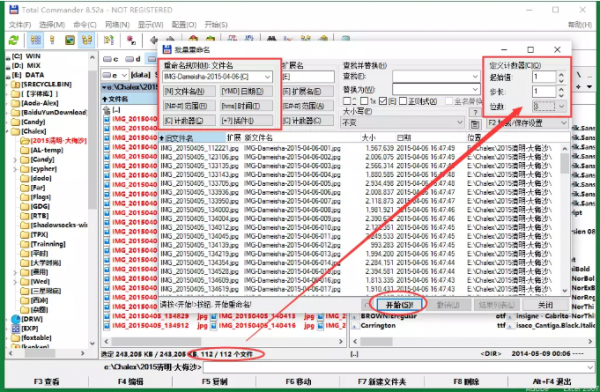Select the brief view toolbar icon

[x=36, y=40]
